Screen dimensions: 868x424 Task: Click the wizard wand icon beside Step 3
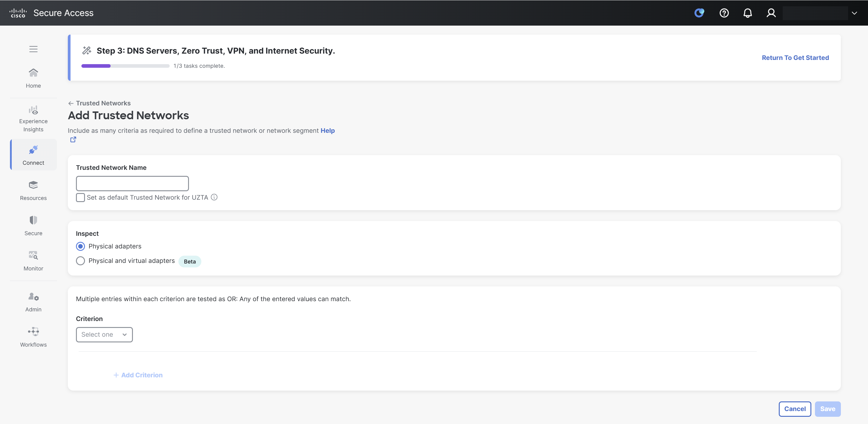tap(86, 51)
